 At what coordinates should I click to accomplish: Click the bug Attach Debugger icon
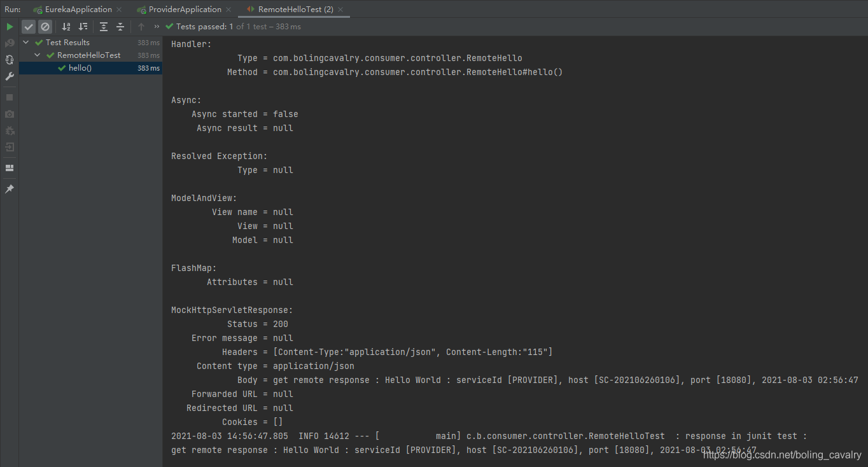tap(10, 130)
